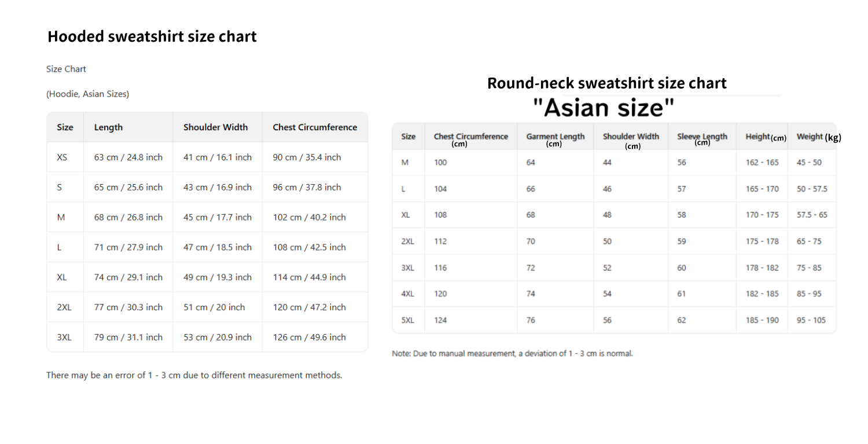The height and width of the screenshot is (444, 868).
Task: Click the manual measurement deviation note
Action: click(512, 353)
